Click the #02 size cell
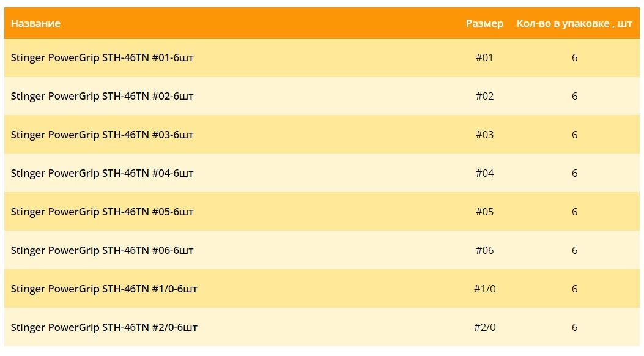The image size is (644, 356). (x=484, y=96)
